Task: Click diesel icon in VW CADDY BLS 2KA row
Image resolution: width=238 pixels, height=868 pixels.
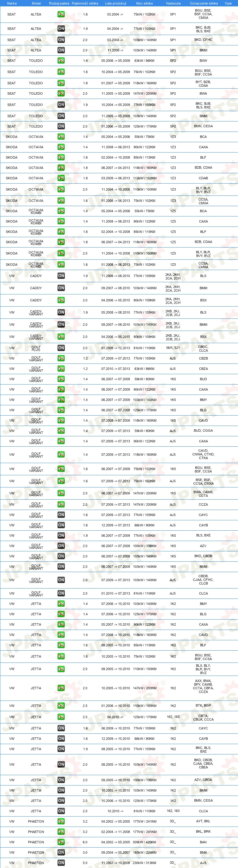Action: pyautogui.click(x=61, y=276)
